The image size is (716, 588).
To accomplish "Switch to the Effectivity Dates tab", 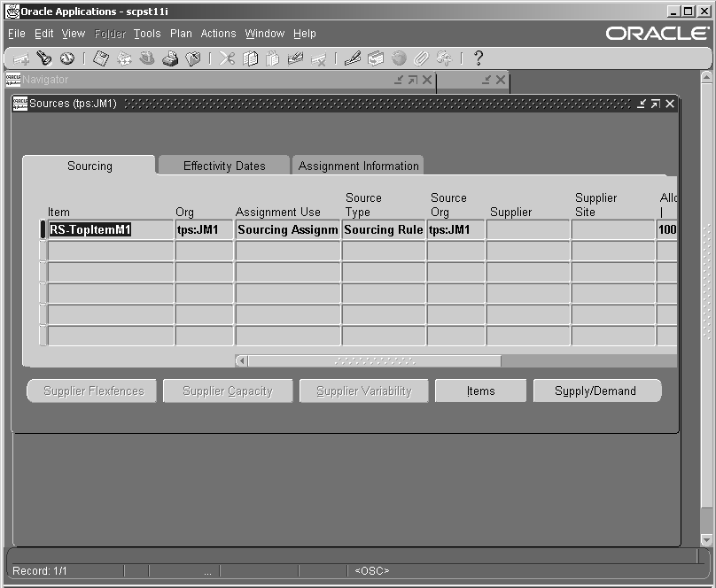I will point(224,166).
